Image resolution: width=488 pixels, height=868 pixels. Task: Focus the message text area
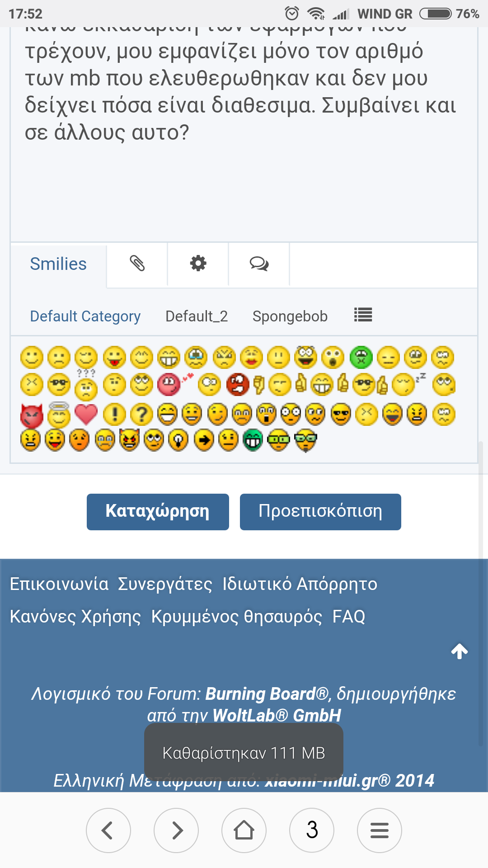tap(244, 134)
